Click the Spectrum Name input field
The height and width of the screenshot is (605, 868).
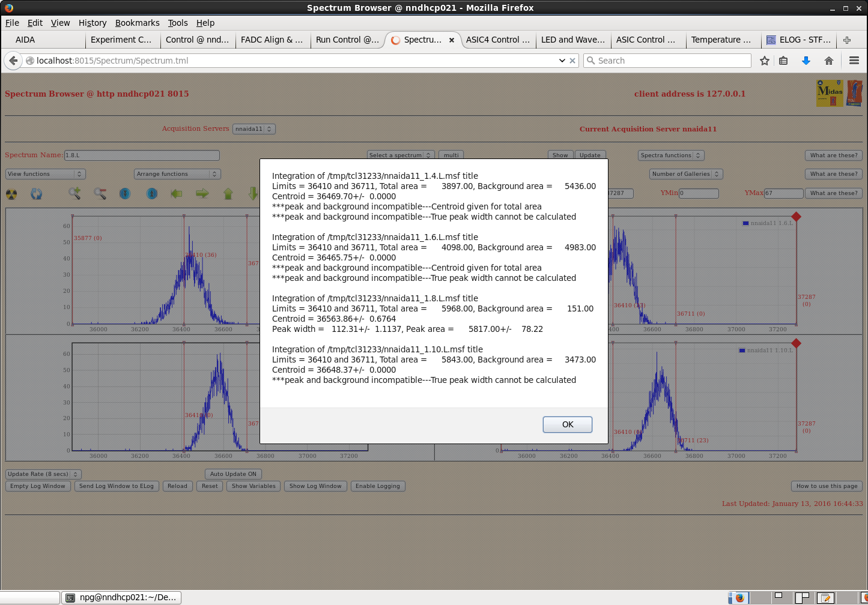142,155
